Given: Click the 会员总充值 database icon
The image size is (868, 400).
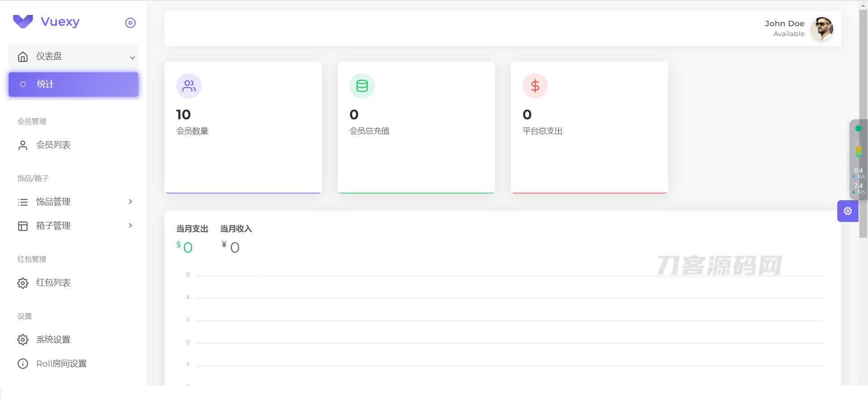Looking at the screenshot, I should pos(362,86).
